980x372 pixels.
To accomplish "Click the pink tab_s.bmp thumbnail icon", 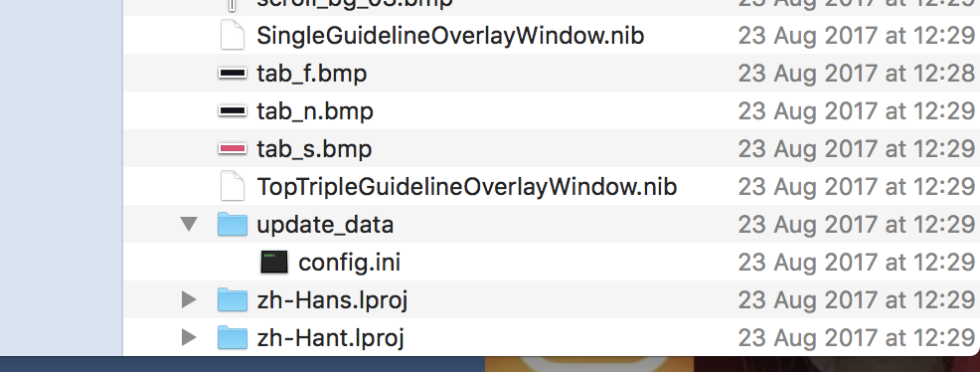I will click(x=233, y=149).
